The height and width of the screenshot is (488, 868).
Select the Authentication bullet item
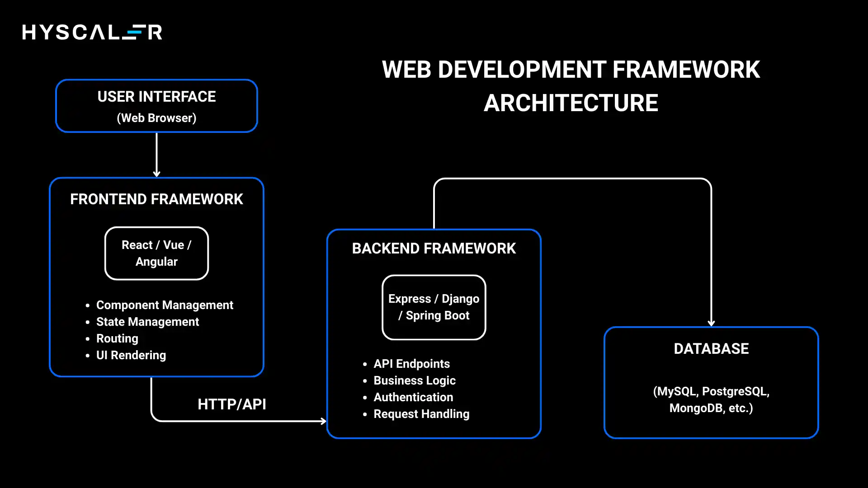click(x=413, y=397)
